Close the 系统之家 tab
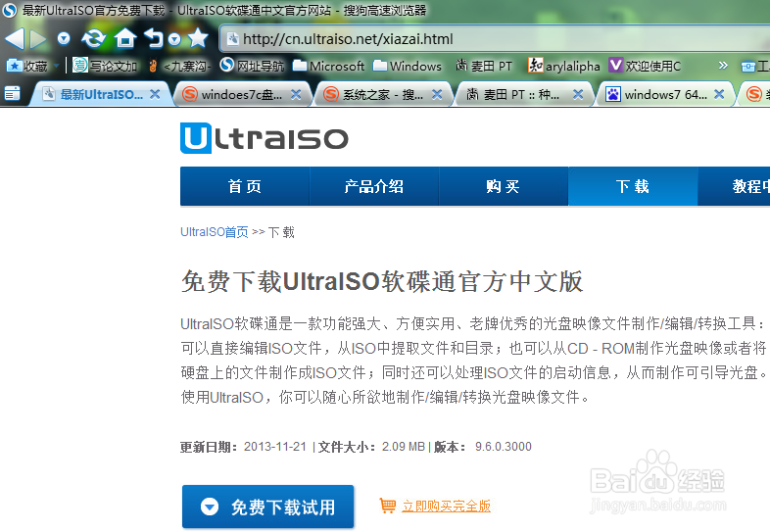 (437, 94)
